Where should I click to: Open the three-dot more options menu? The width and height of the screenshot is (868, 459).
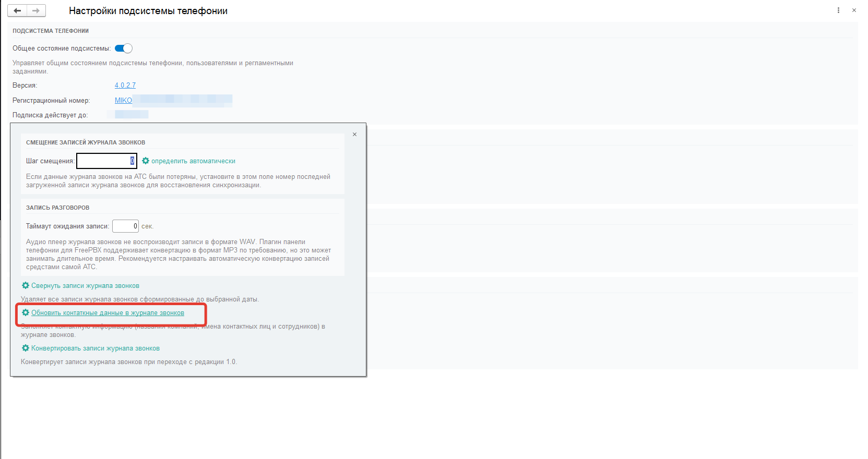pos(838,10)
